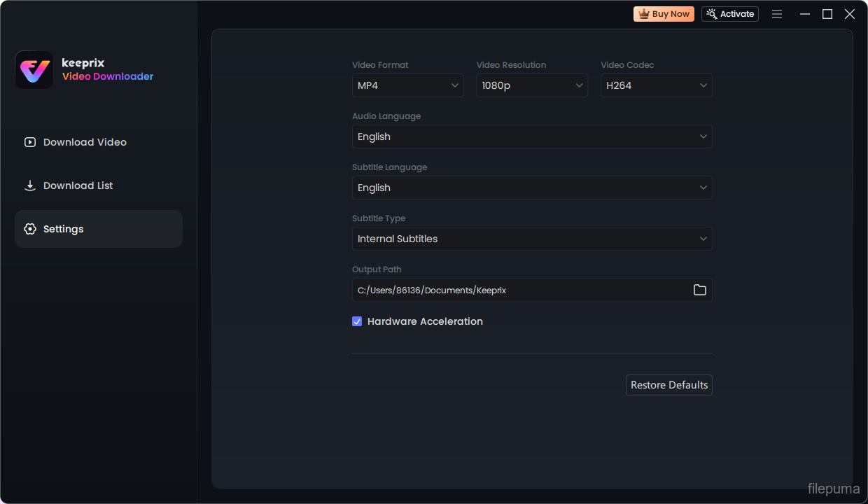Click the Buy Now button label
The image size is (868, 504).
click(x=671, y=14)
